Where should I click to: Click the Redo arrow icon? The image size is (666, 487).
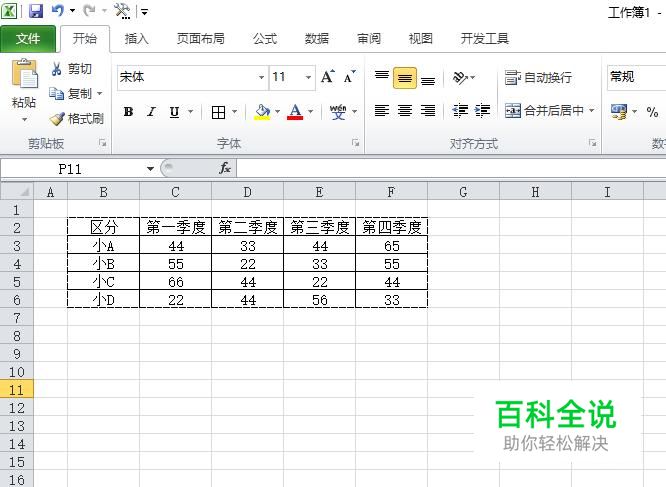pyautogui.click(x=89, y=11)
